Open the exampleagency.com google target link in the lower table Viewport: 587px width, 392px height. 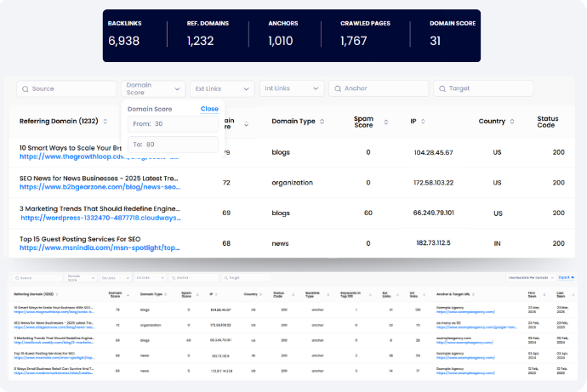476,327
